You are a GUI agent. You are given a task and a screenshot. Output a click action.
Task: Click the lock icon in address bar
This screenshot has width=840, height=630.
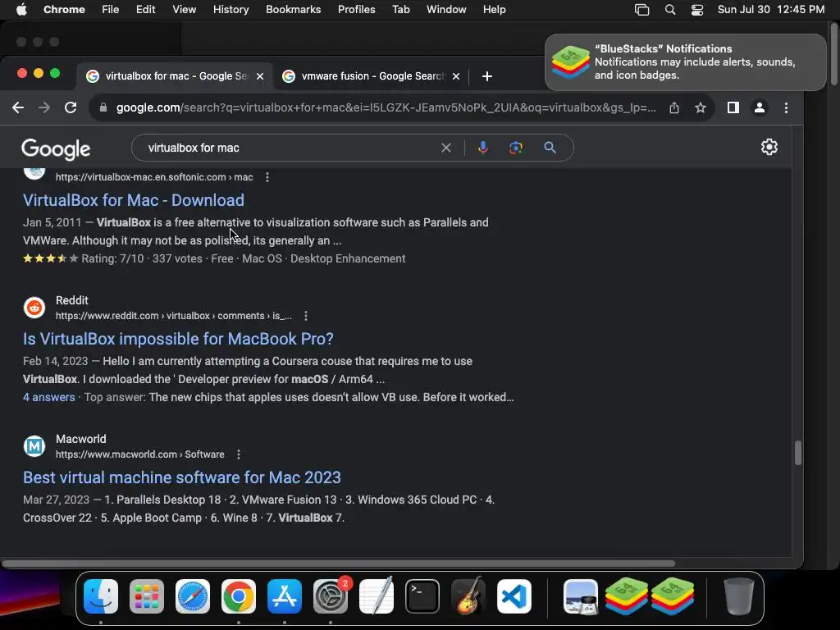coord(103,107)
